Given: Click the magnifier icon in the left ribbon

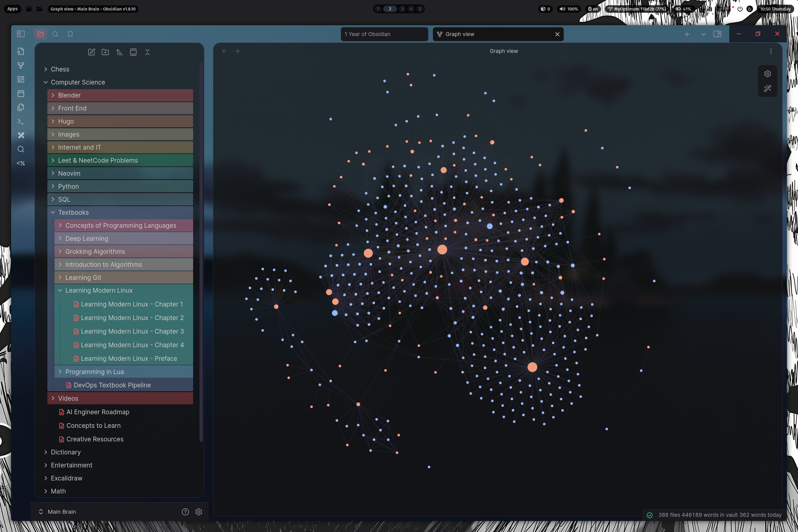Looking at the screenshot, I should 21,149.
